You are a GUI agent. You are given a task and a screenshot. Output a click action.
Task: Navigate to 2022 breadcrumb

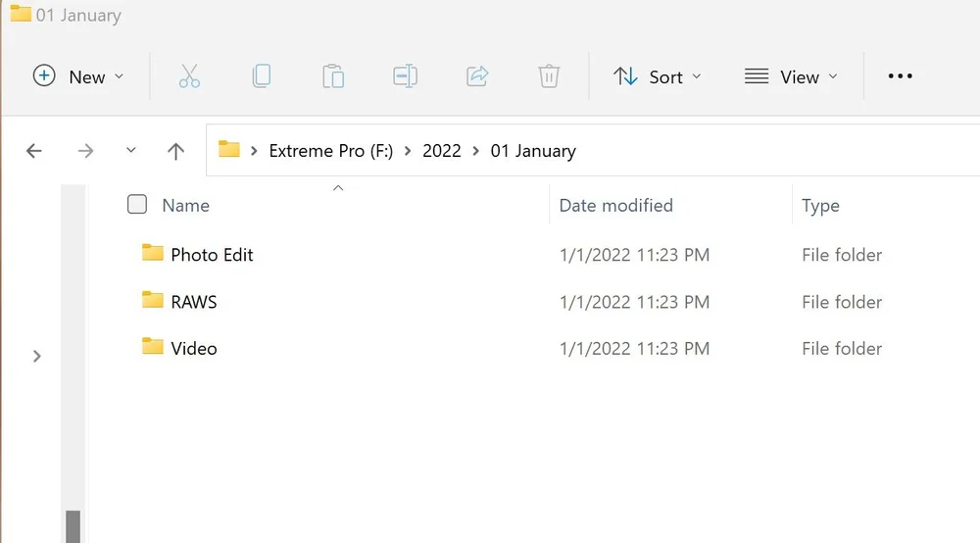click(441, 151)
